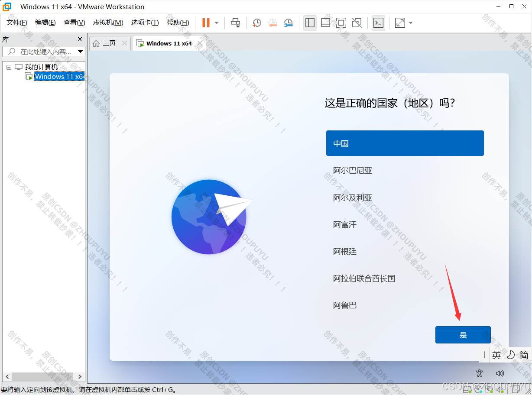Viewport: 532px width, 395px height.
Task: Toggle the console view button
Action: (x=378, y=23)
